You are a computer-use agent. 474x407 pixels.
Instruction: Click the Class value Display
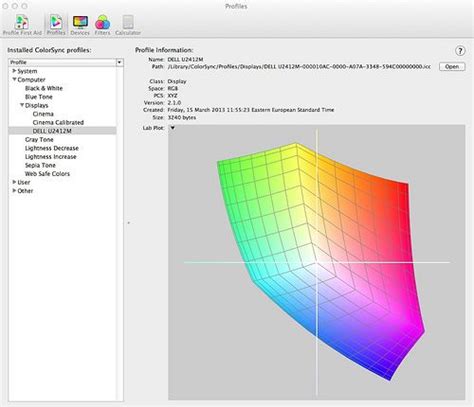coord(177,81)
